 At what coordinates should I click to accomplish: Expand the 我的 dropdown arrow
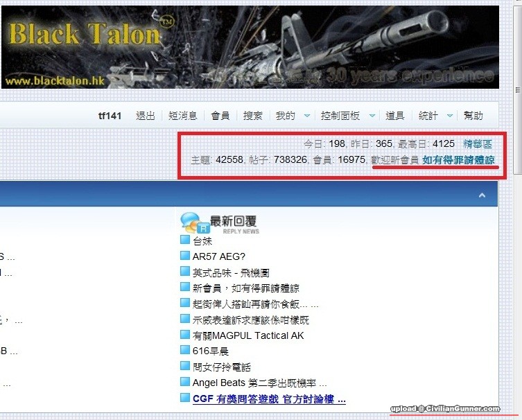click(308, 116)
